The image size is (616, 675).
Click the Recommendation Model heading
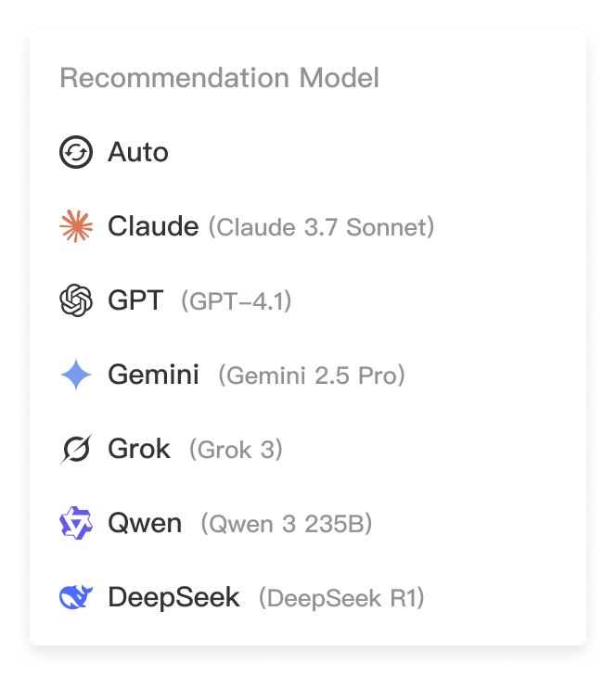point(219,78)
